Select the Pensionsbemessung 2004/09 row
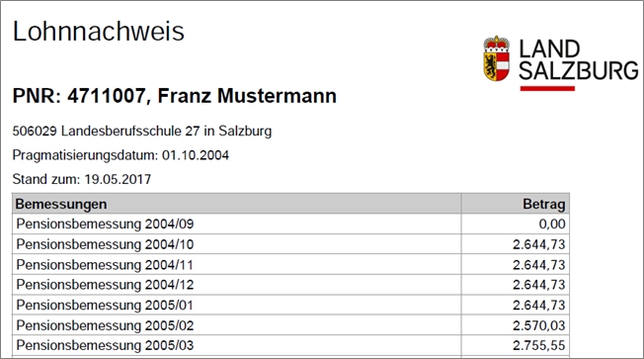The height and width of the screenshot is (359, 644). pos(290,224)
